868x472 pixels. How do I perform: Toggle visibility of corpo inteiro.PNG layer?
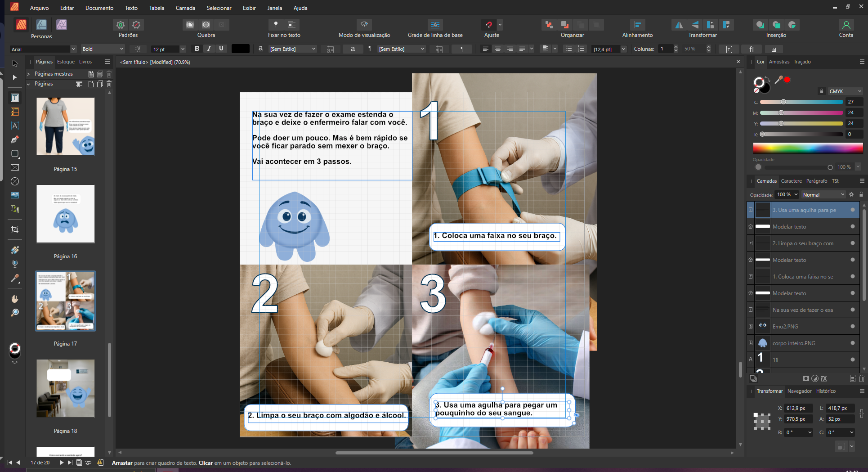coord(852,343)
